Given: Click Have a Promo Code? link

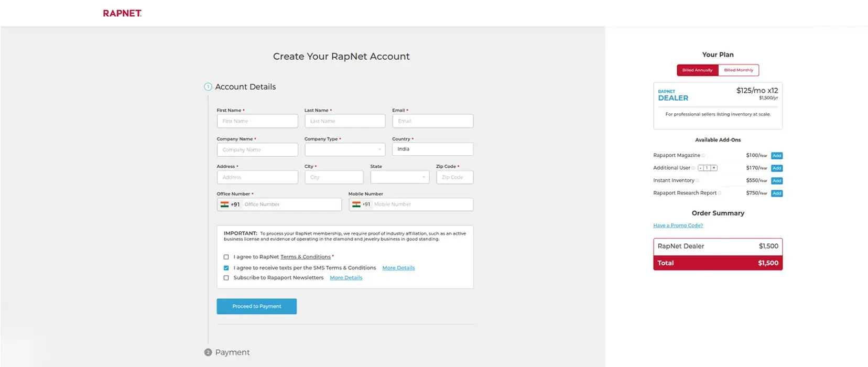Looking at the screenshot, I should pos(678,225).
